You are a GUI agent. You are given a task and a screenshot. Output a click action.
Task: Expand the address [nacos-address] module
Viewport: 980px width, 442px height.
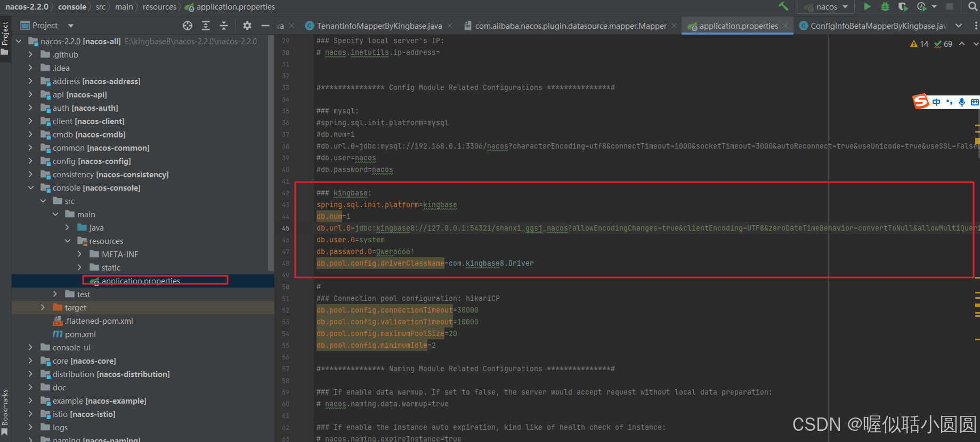pyautogui.click(x=30, y=81)
